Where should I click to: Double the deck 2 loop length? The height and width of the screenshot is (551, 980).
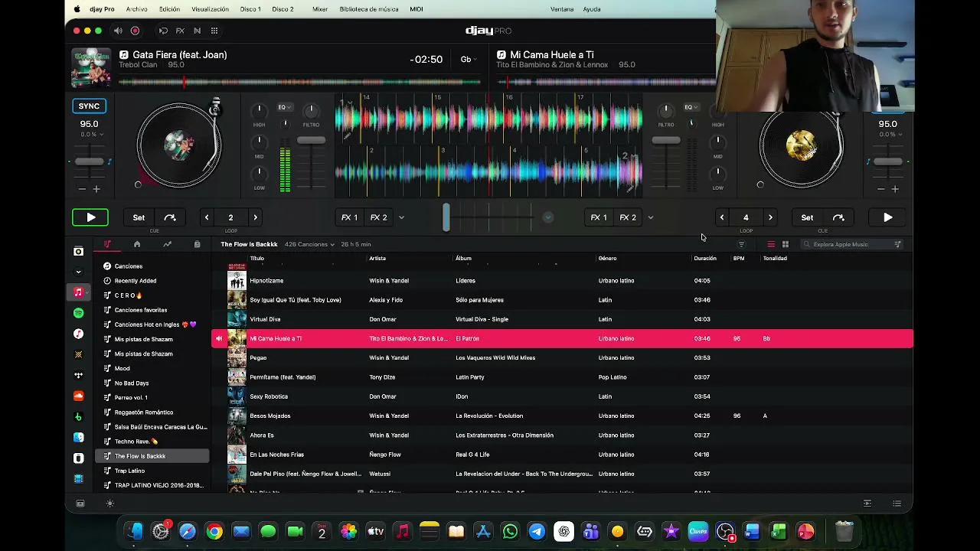[x=770, y=217]
